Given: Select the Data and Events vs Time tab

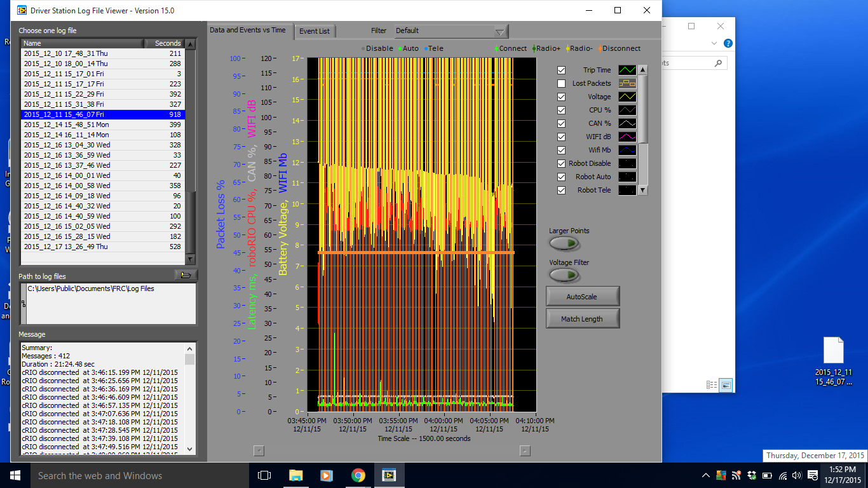Looking at the screenshot, I should click(248, 30).
